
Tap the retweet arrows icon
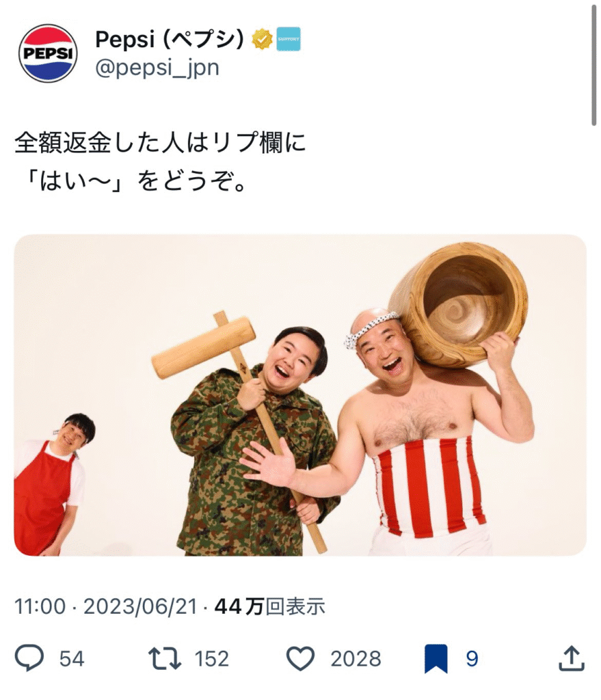click(165, 658)
